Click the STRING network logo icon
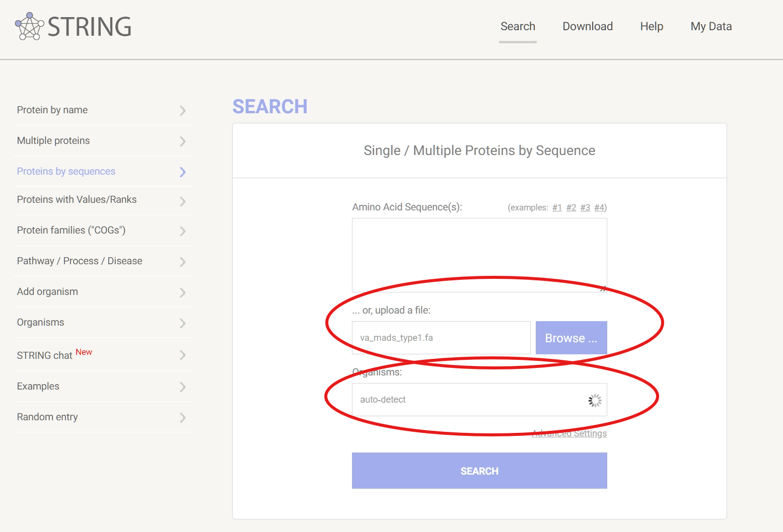This screenshot has width=783, height=532. 30,26
